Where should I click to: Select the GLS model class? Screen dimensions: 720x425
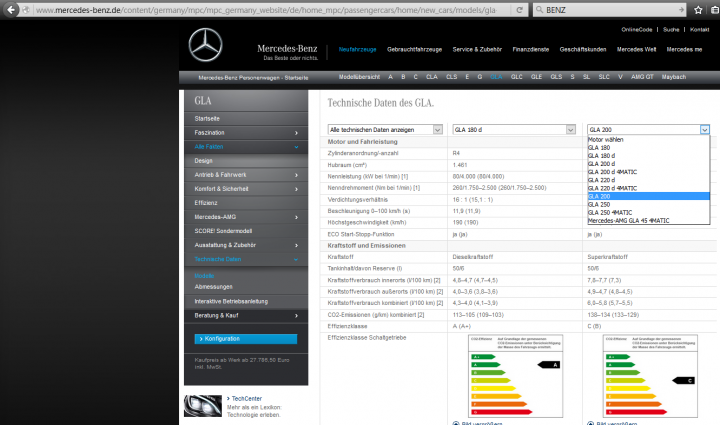[x=556, y=77]
